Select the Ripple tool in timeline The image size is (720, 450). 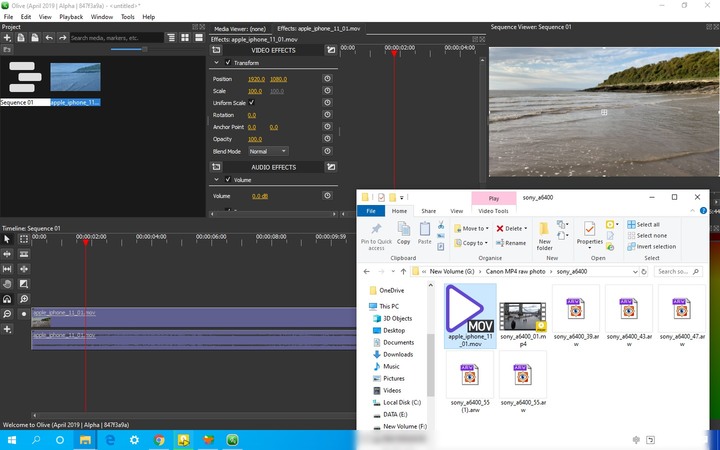[7, 254]
